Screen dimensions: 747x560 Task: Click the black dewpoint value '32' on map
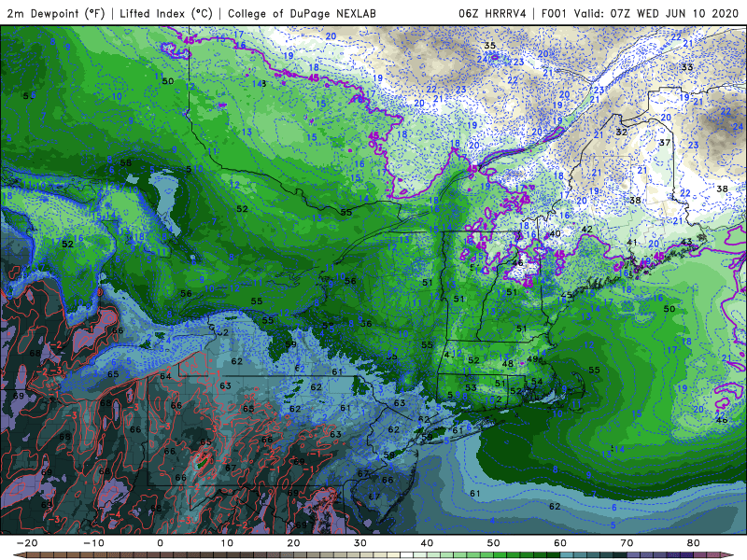621,132
